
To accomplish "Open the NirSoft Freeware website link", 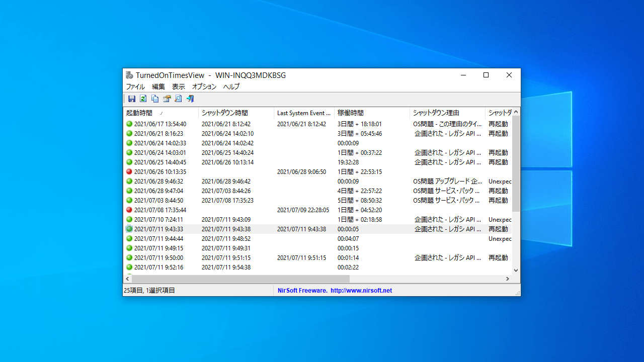I will pyautogui.click(x=335, y=291).
